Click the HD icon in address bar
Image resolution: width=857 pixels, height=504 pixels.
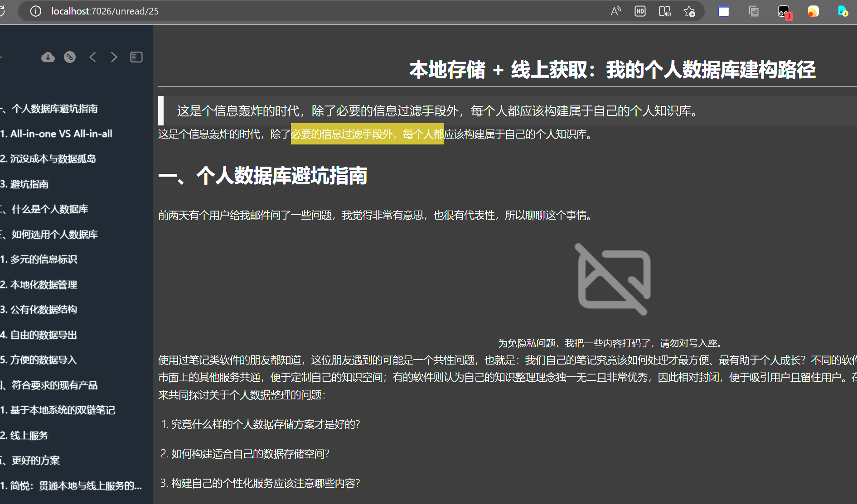(640, 11)
